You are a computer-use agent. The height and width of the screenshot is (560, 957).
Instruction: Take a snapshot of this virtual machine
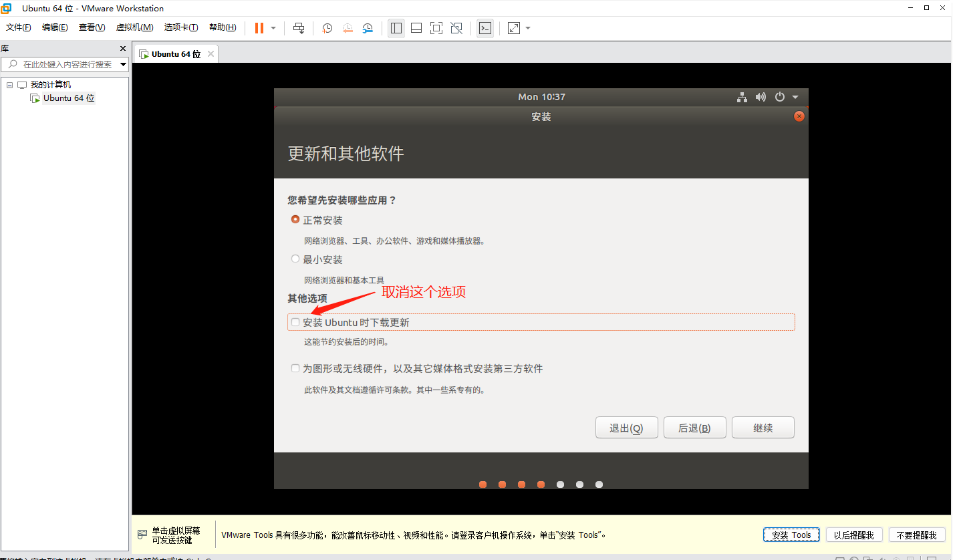(327, 28)
